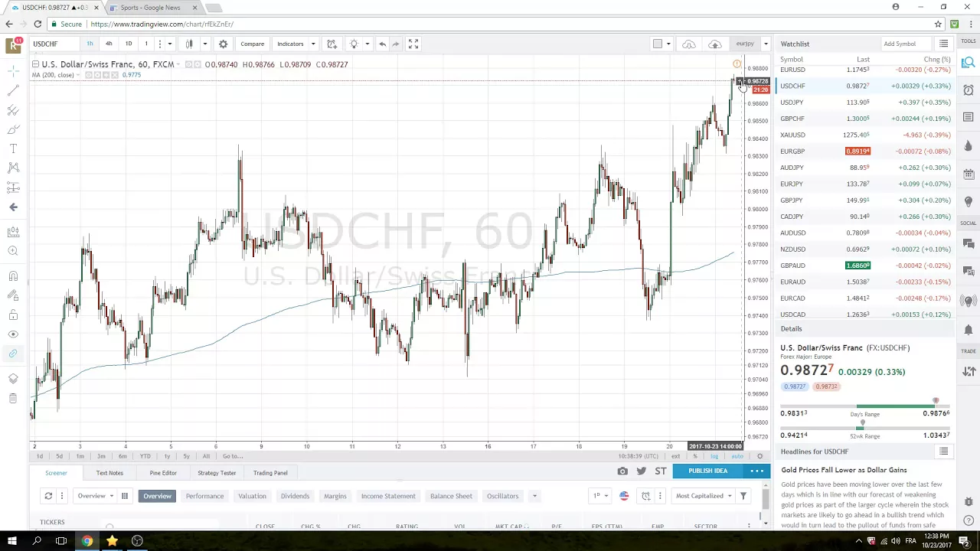Switch to Text Notes tab
This screenshot has width=980, height=551.
(x=109, y=473)
